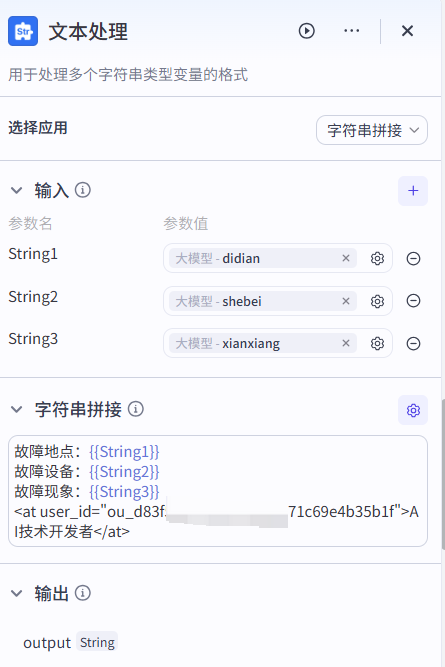Click inside the concatenation template text box
445x667 pixels.
(x=218, y=491)
